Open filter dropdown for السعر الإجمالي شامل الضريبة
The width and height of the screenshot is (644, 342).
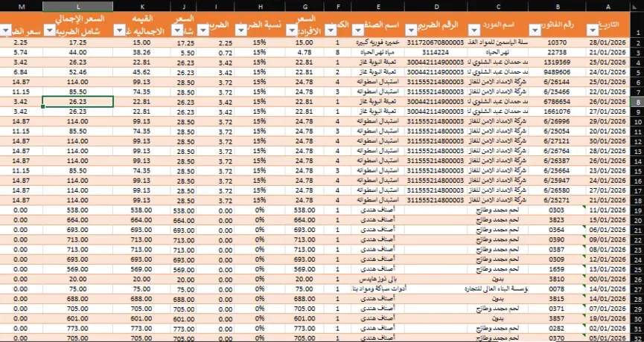point(49,30)
